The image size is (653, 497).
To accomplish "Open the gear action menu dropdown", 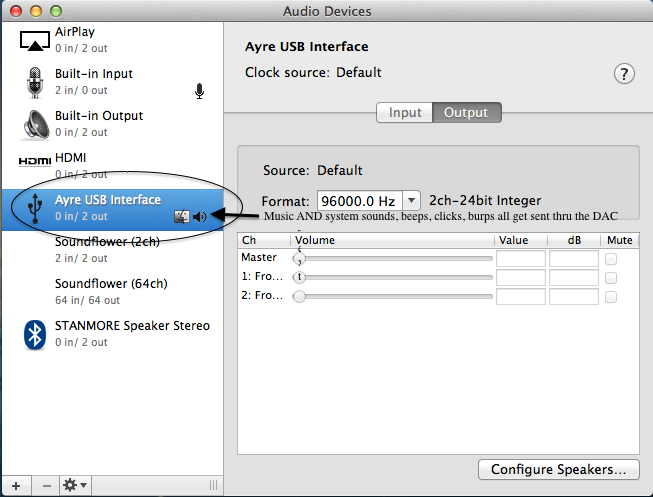I will point(75,485).
